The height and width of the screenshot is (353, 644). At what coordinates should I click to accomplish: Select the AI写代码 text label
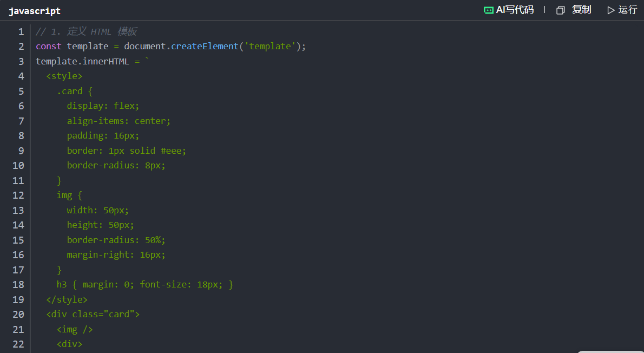tap(515, 10)
